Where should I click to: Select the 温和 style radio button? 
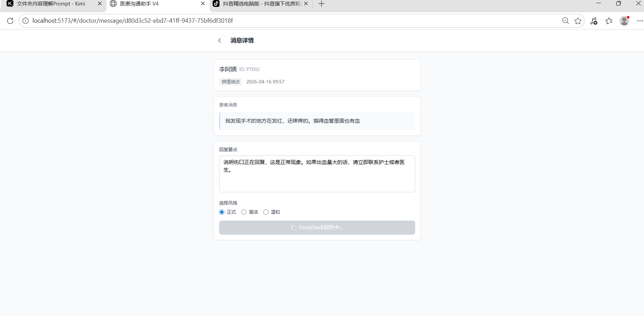(x=266, y=212)
